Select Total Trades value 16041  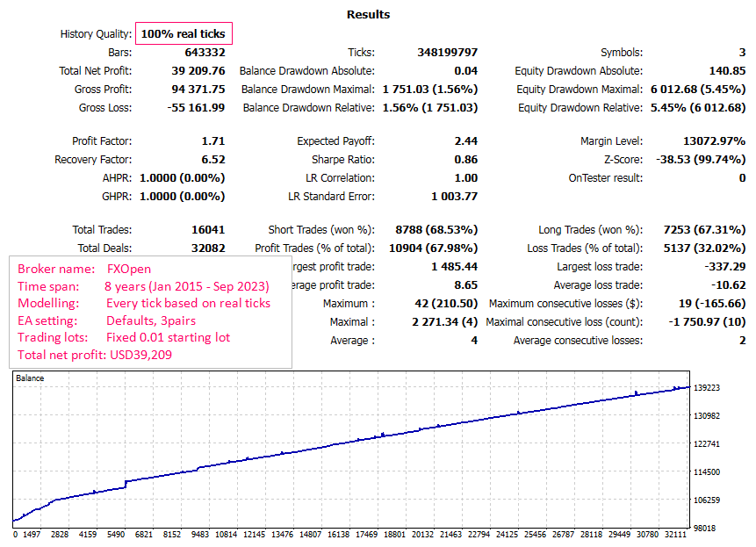(x=208, y=230)
